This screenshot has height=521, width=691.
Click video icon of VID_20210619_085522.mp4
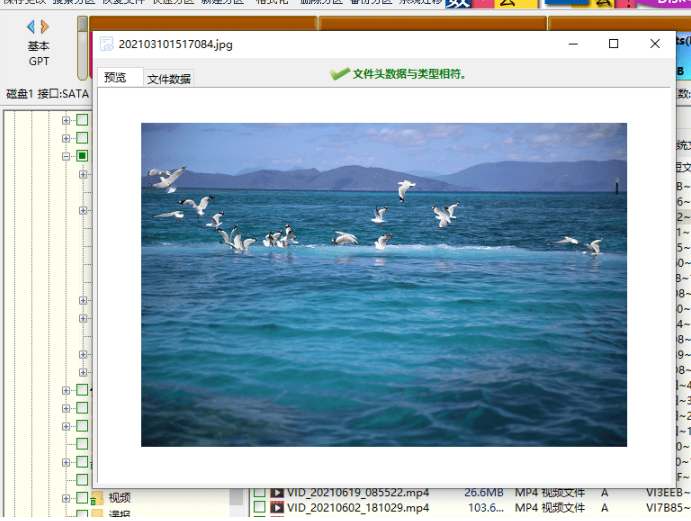pyautogui.click(x=277, y=492)
